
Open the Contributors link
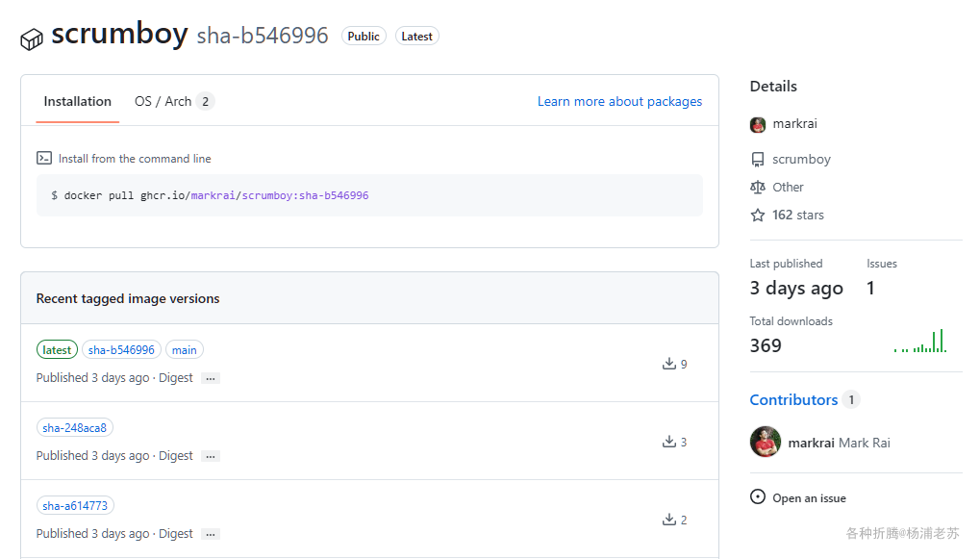[x=793, y=399]
